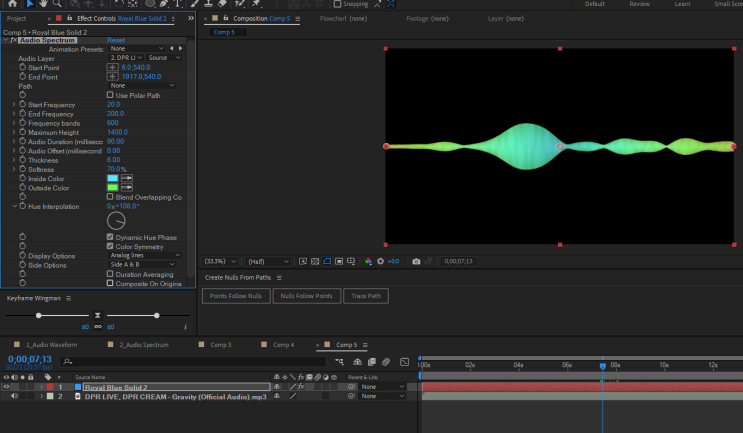This screenshot has height=433, width=743.
Task: Click the Start Point crosshair picker
Action: (x=113, y=67)
